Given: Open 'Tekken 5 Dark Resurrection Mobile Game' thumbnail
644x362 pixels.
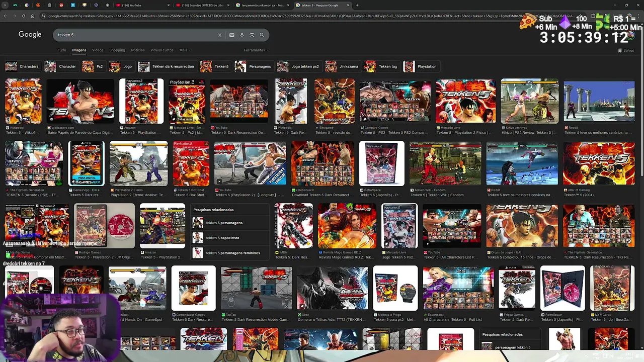Looking at the screenshot, I should coord(256,289).
